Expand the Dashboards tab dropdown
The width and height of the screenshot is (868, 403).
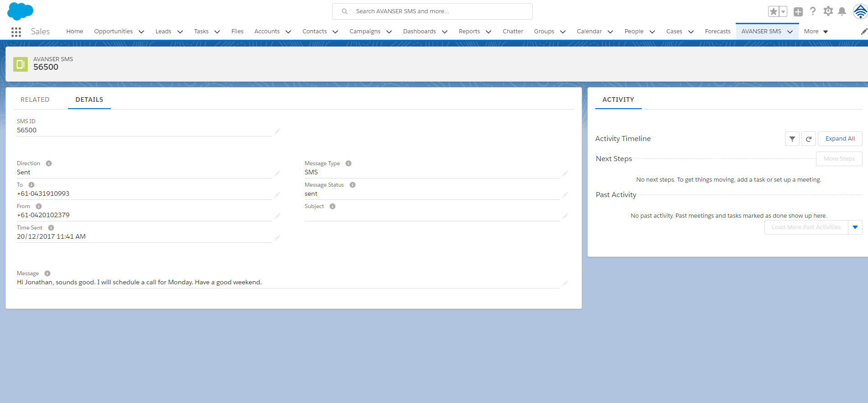[x=445, y=32]
